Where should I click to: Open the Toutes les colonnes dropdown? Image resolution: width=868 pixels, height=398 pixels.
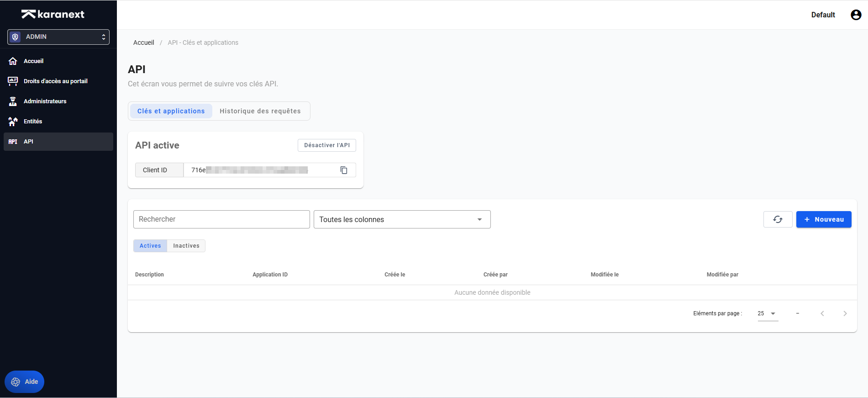coord(402,219)
